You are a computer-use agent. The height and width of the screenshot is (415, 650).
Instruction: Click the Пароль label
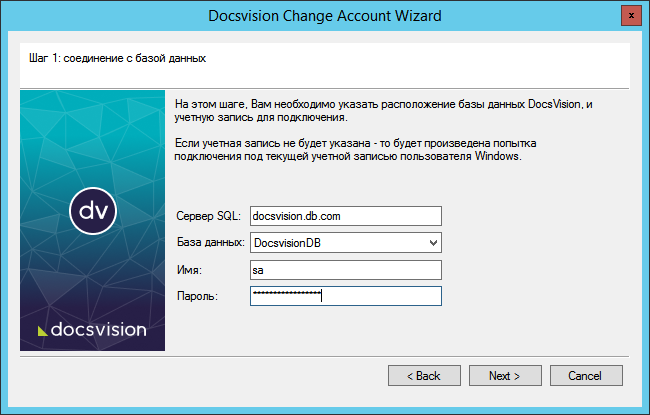pyautogui.click(x=196, y=296)
